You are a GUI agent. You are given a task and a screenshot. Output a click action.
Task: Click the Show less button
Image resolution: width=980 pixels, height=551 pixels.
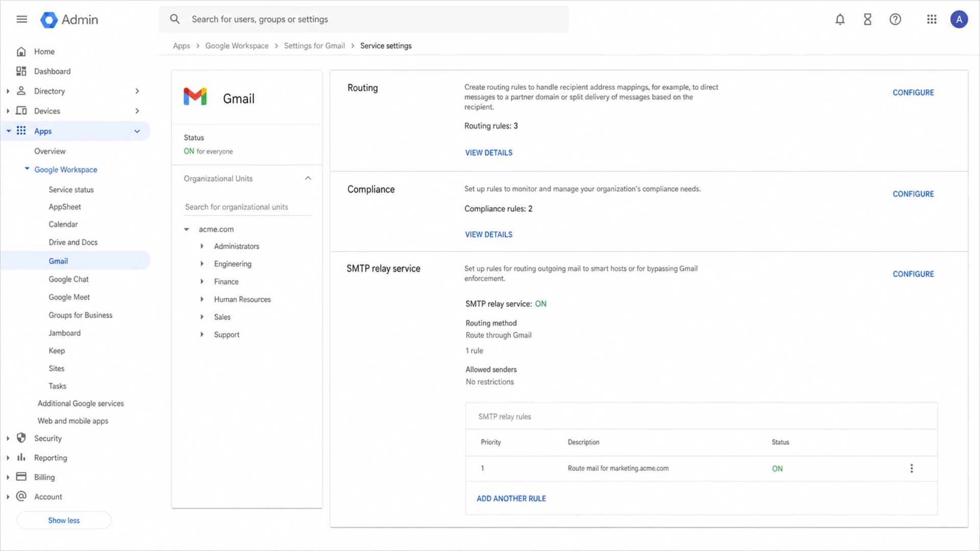coord(64,520)
